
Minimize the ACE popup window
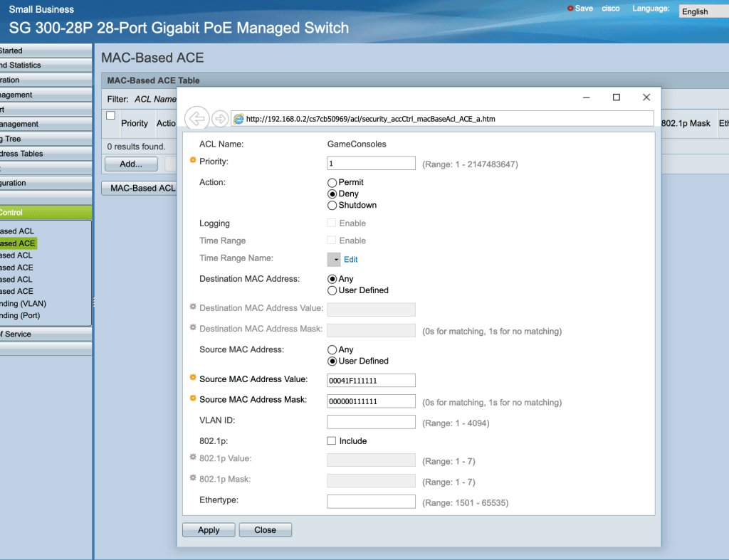click(586, 97)
